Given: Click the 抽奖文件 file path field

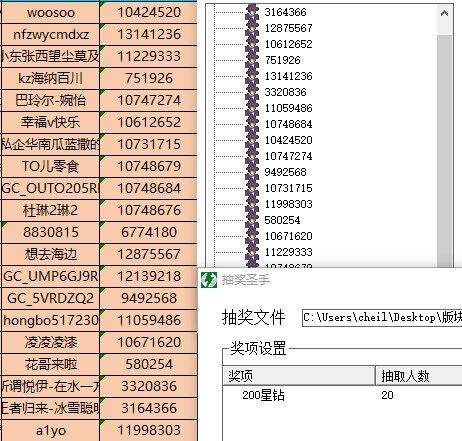Looking at the screenshot, I should click(x=382, y=318).
